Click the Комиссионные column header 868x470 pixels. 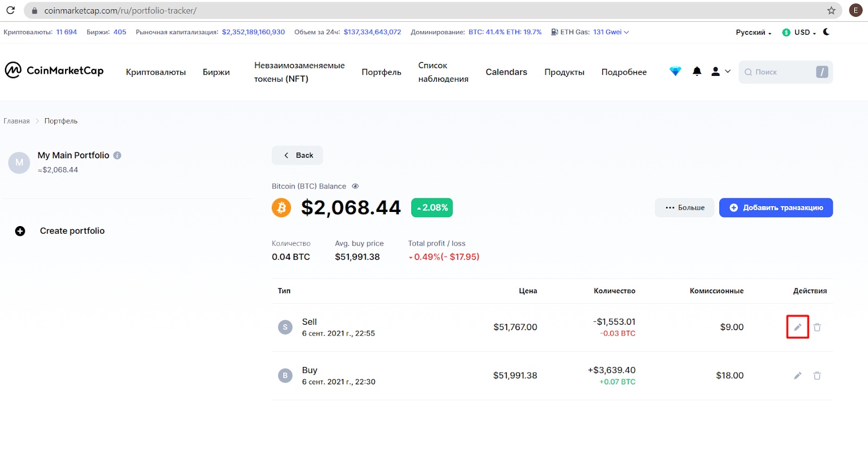pyautogui.click(x=717, y=291)
